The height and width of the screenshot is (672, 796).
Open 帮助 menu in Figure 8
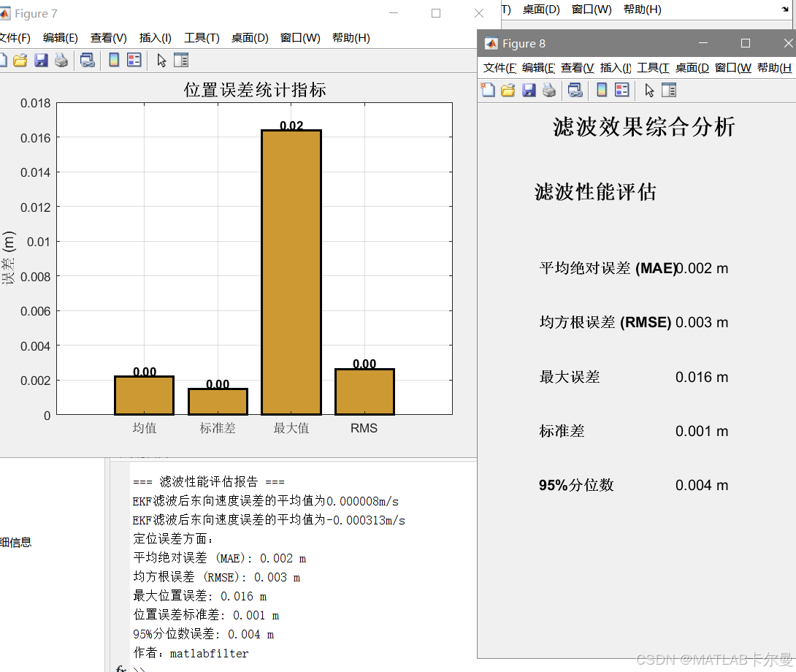click(x=774, y=67)
